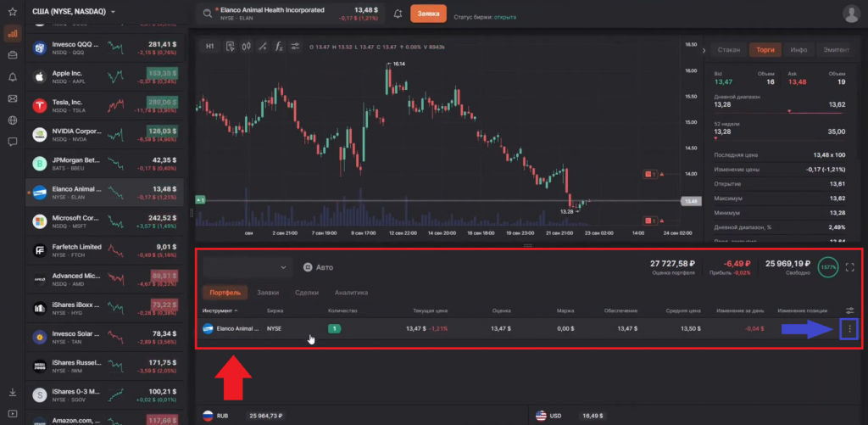The height and width of the screenshot is (425, 868).
Task: Select NVIDIA Corporation in watchlist
Action: (104, 135)
